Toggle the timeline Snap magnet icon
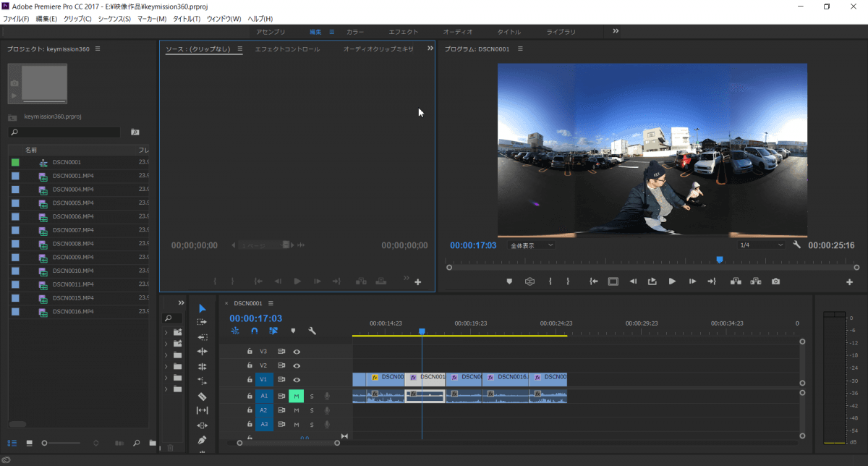This screenshot has width=868, height=466. pyautogui.click(x=254, y=331)
